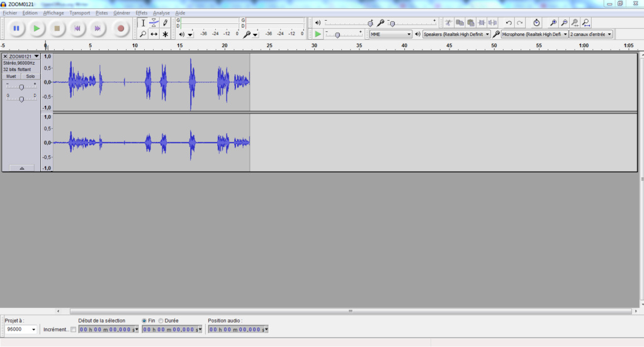Select the Selection (I-beam) tool

click(143, 23)
